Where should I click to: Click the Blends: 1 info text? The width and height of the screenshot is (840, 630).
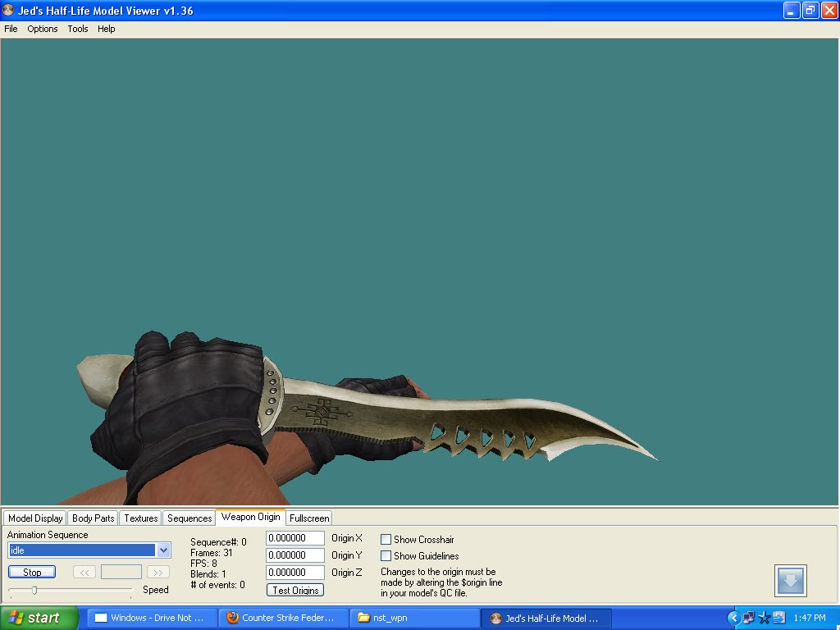[x=208, y=574]
